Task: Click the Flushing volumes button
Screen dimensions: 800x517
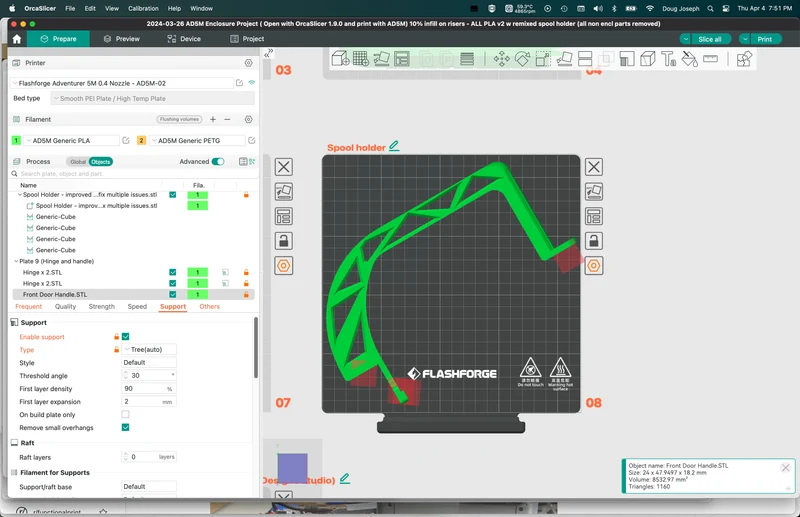Action: click(x=179, y=119)
